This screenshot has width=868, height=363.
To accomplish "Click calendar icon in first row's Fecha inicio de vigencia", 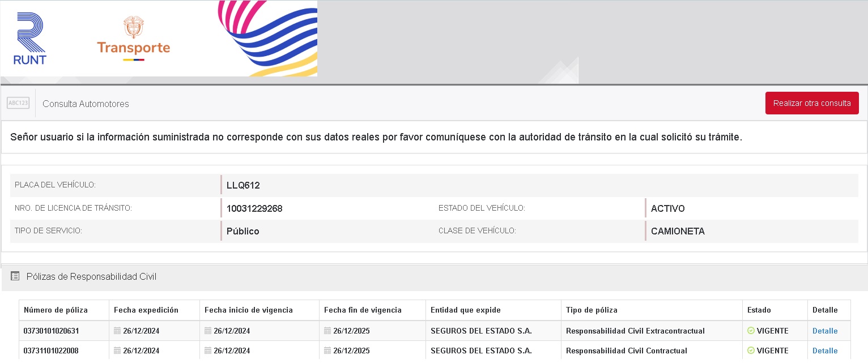I will point(208,331).
